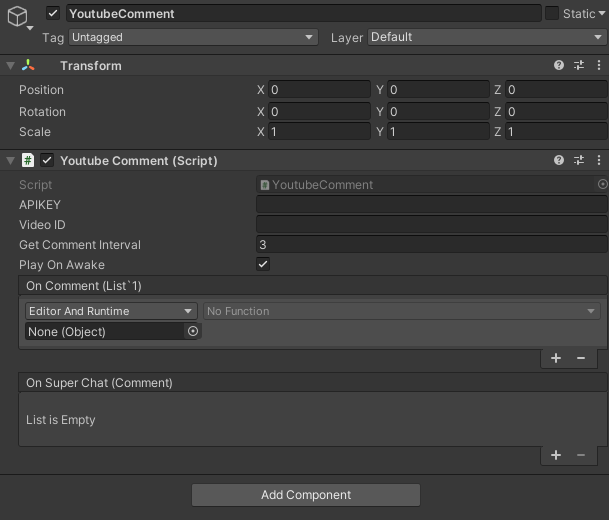
Task: Click Position Y value field
Action: (438, 90)
